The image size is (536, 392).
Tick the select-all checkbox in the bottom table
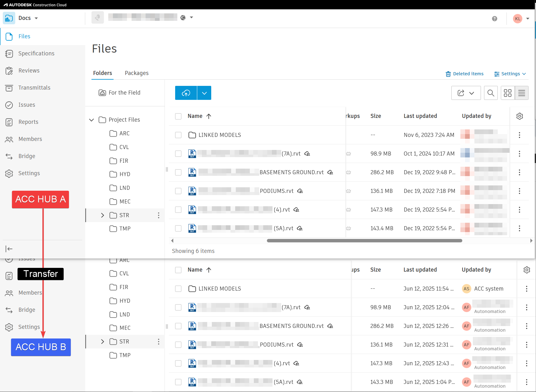tap(178, 270)
